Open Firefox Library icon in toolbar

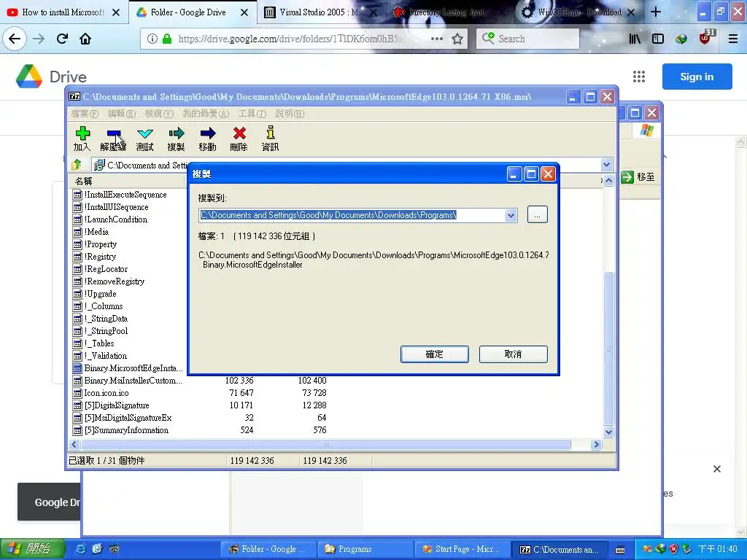(x=635, y=39)
